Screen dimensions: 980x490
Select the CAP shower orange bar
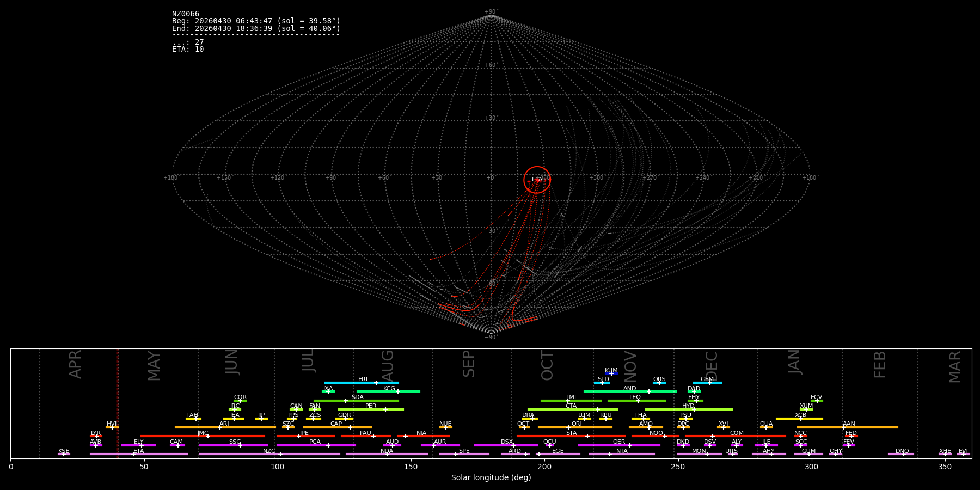point(338,427)
